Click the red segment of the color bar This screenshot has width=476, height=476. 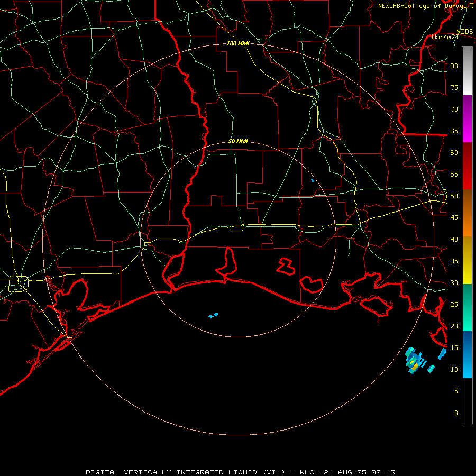tap(467, 166)
